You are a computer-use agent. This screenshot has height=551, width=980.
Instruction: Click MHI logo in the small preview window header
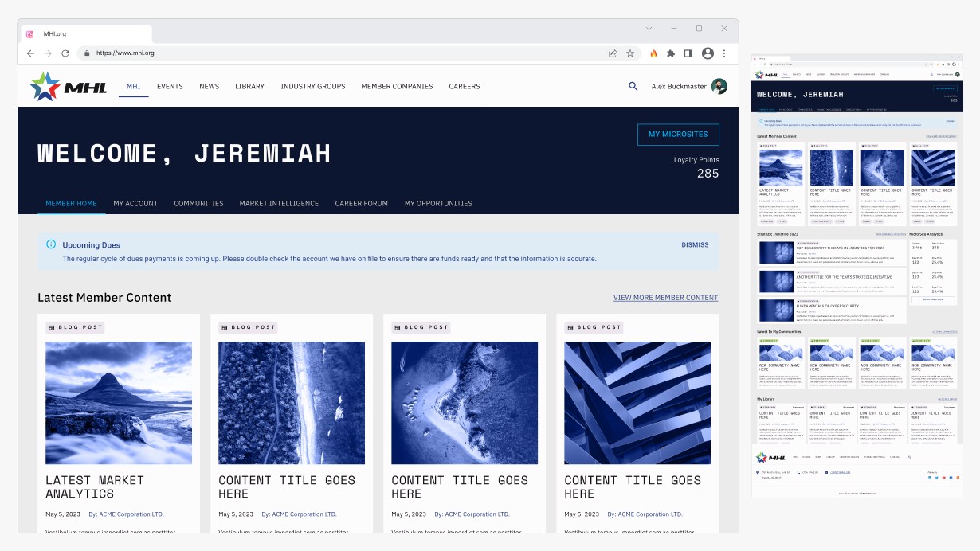[x=767, y=74]
